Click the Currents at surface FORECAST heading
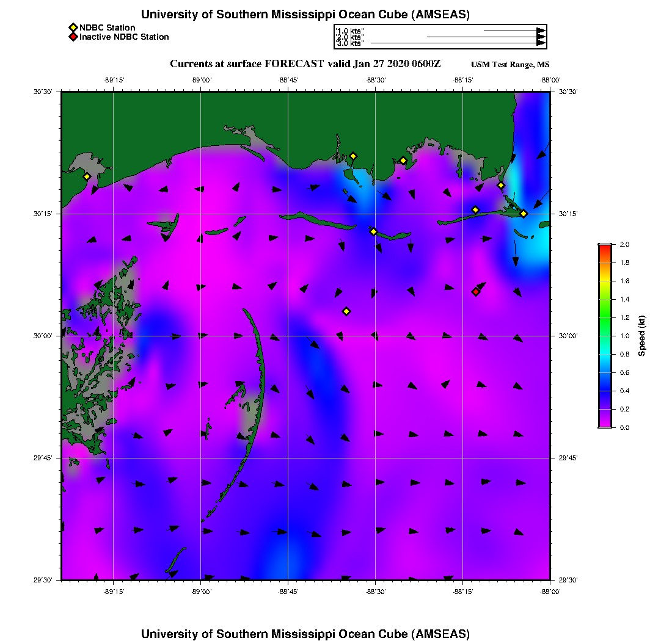Viewport: 672px width, 641px height. [x=305, y=64]
